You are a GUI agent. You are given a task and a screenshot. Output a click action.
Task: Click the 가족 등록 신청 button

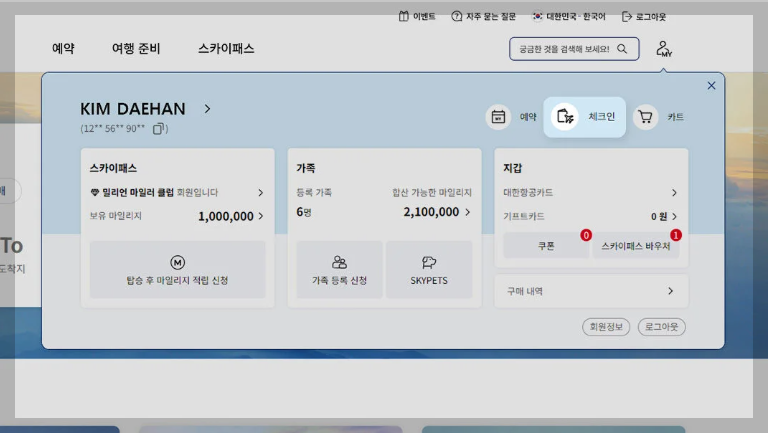point(339,269)
